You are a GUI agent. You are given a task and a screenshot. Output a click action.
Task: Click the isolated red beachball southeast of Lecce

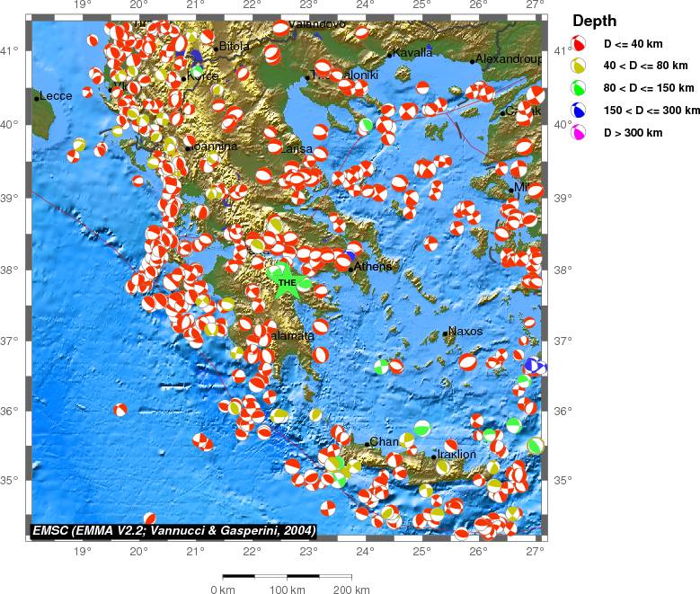pyautogui.click(x=120, y=410)
